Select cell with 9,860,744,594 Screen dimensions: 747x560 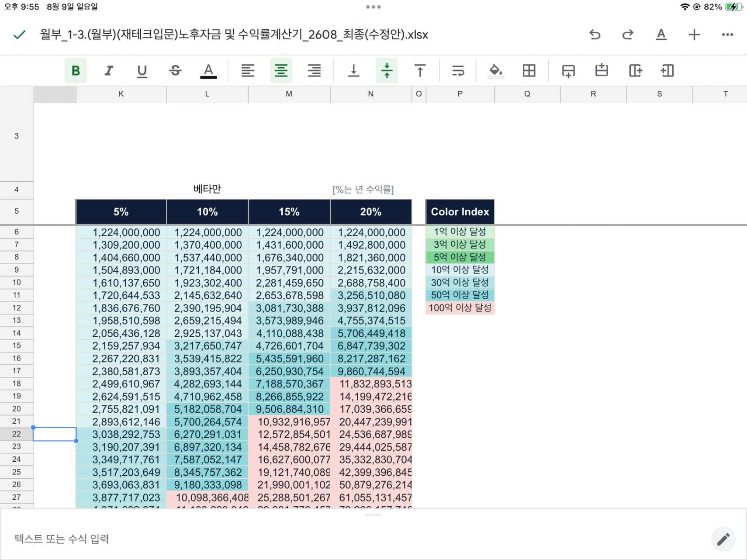pyautogui.click(x=370, y=371)
